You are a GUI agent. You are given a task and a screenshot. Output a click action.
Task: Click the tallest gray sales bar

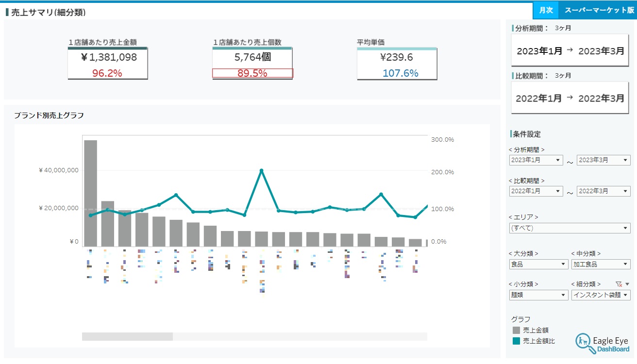tap(91, 193)
